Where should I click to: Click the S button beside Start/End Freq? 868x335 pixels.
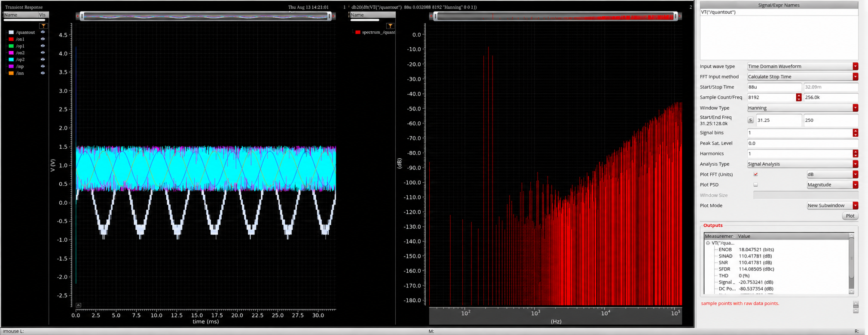click(751, 120)
